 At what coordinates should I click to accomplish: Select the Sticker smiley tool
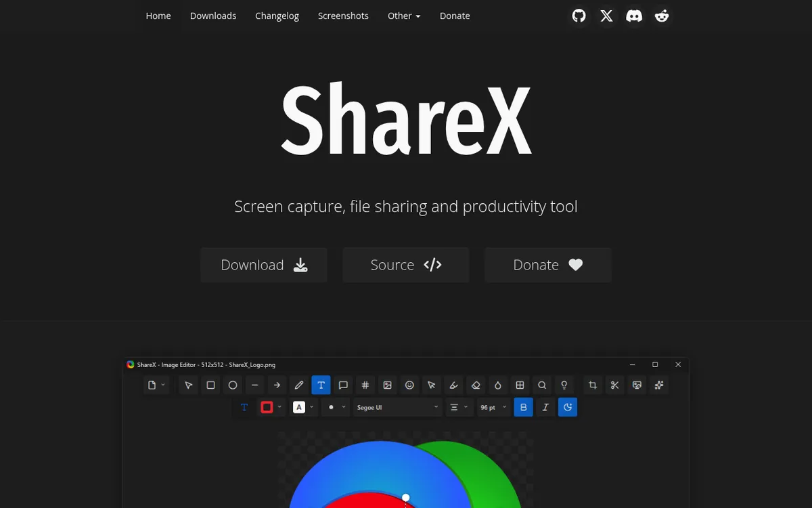click(x=409, y=385)
